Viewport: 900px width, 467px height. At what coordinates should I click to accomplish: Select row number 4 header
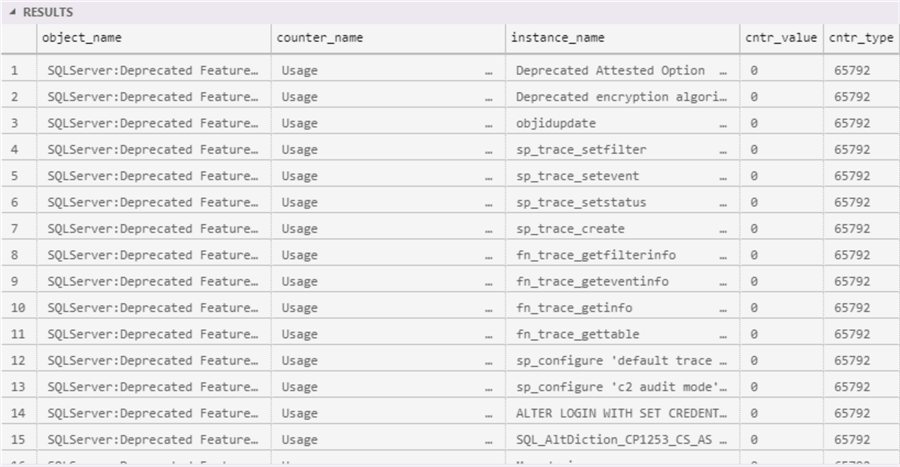(19, 149)
